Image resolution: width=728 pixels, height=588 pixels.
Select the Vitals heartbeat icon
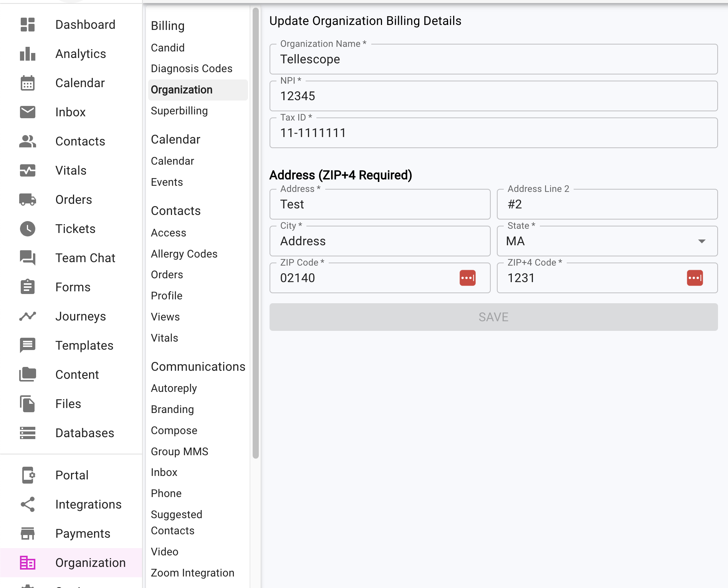pyautogui.click(x=28, y=170)
